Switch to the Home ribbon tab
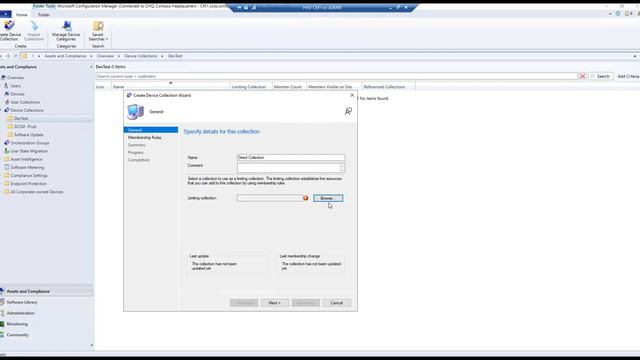The image size is (640, 360). tap(22, 15)
